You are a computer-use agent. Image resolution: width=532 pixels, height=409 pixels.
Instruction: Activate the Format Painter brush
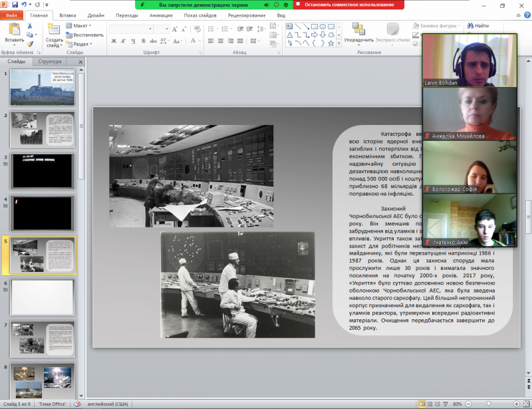[x=30, y=44]
